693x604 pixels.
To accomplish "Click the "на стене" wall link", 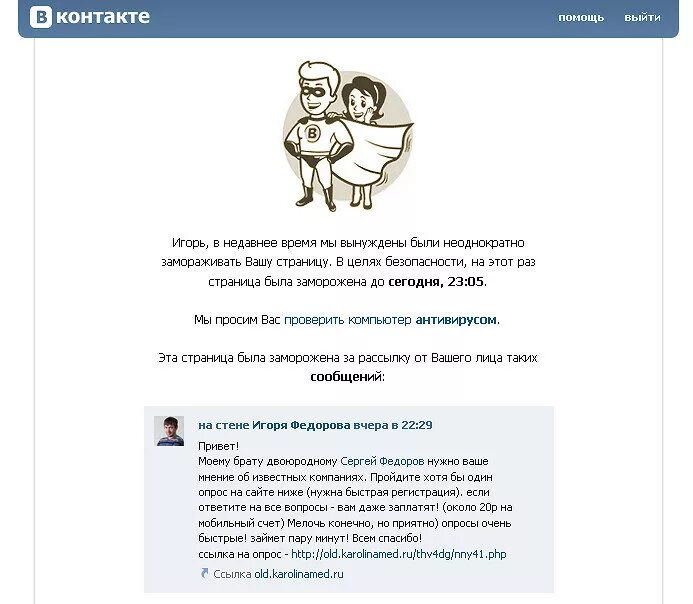I will [224, 425].
